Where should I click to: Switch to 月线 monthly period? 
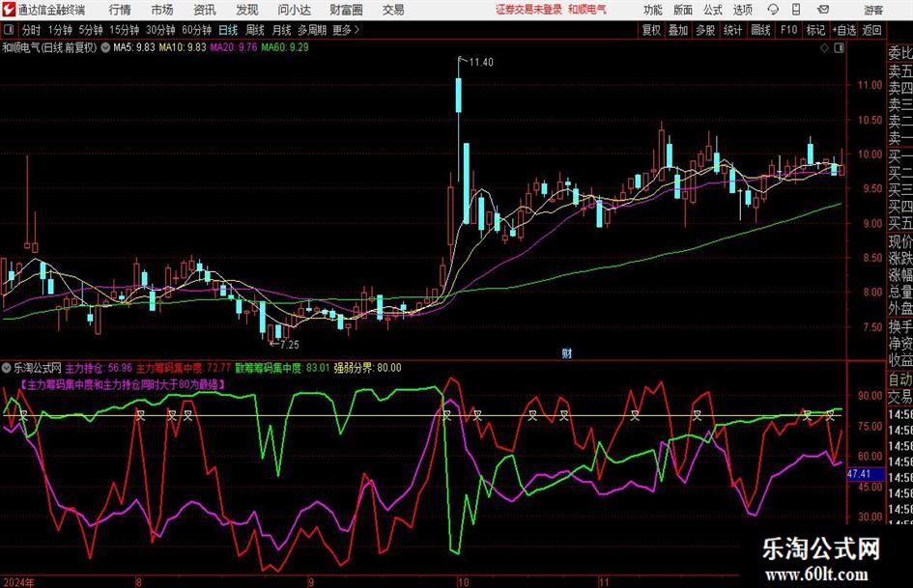tap(281, 30)
